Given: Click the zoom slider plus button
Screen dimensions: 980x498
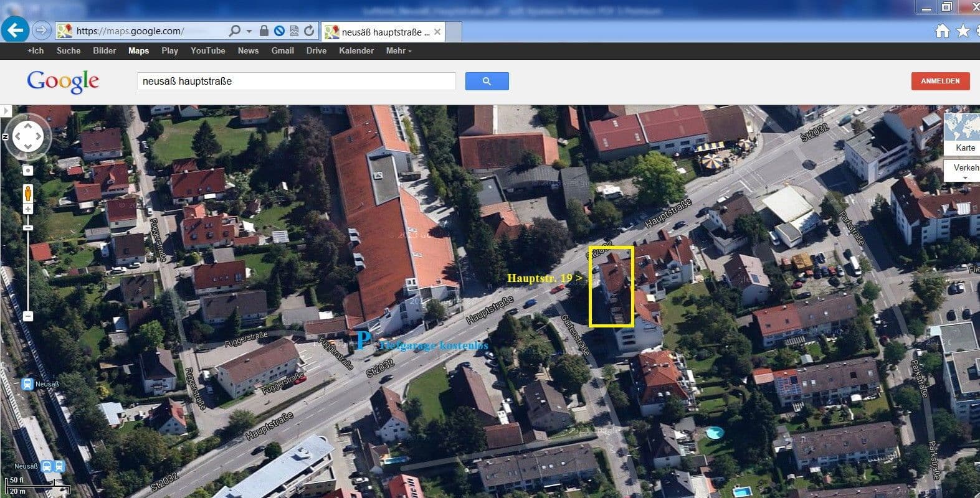Looking at the screenshot, I should [x=27, y=209].
